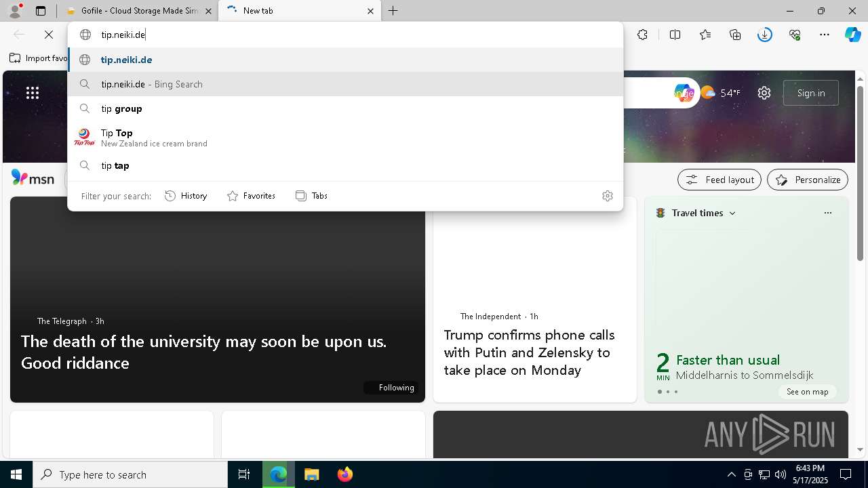The image size is (868, 488).
Task: Expand the Travel times dropdown chevron
Action: click(x=732, y=213)
